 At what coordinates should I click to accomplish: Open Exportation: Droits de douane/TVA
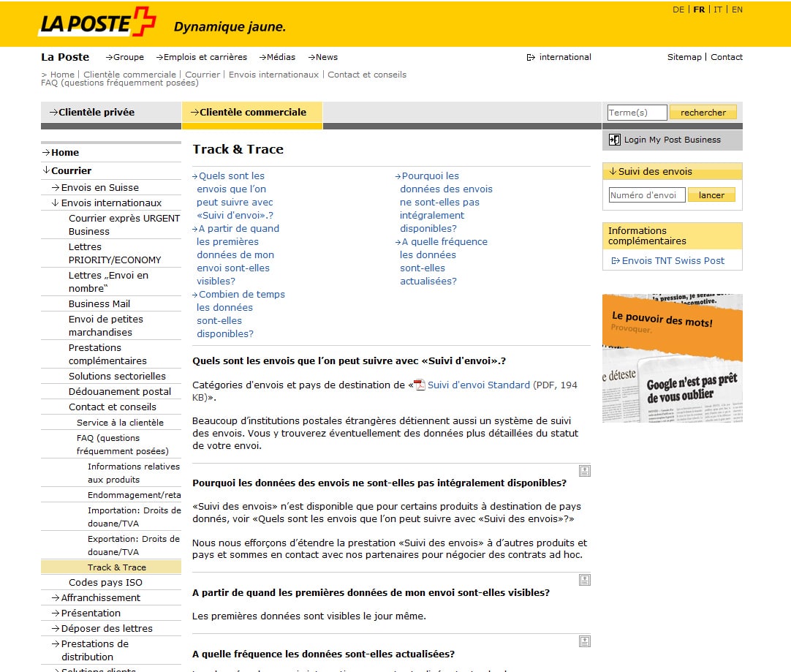[134, 545]
